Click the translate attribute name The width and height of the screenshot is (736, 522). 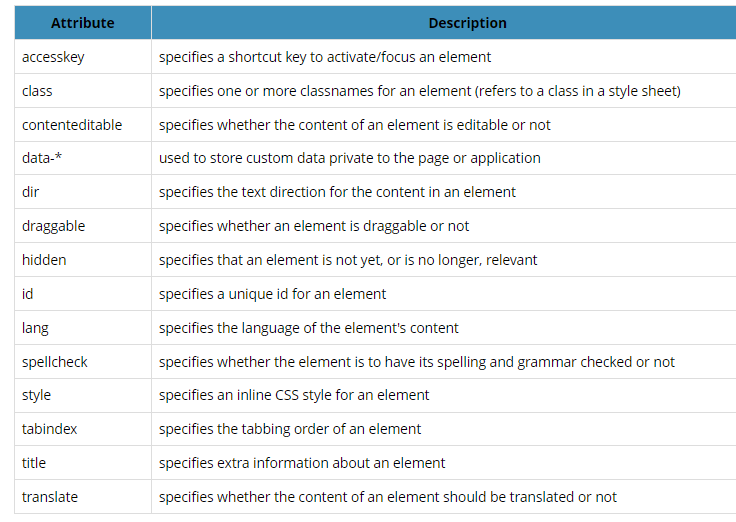[49, 497]
